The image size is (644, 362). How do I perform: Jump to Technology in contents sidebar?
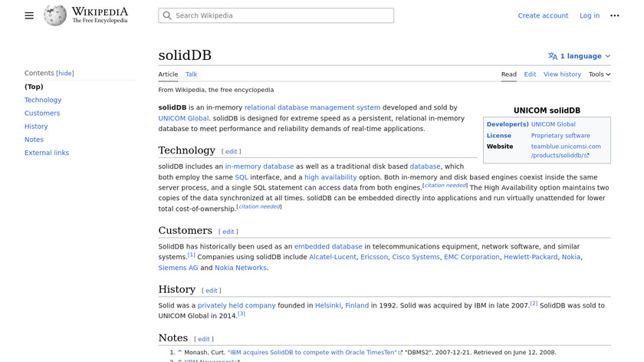point(43,100)
